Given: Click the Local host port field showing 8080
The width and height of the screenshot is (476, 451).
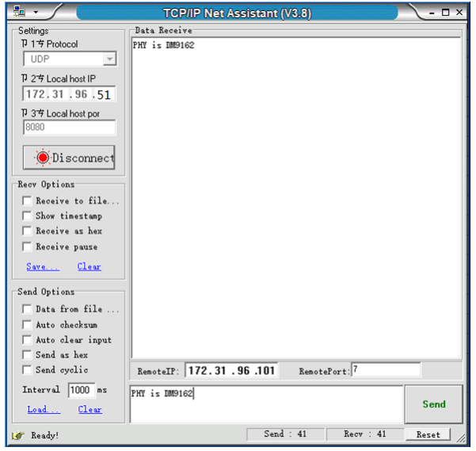Looking at the screenshot, I should point(69,127).
